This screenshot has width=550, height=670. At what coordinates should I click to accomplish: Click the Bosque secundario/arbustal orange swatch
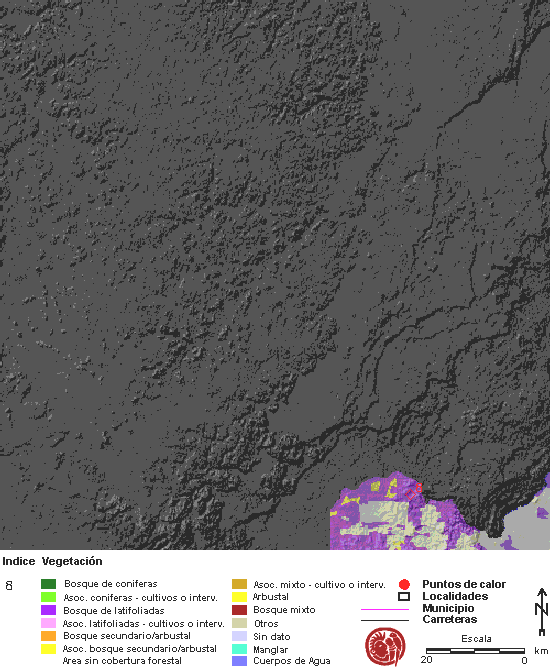[x=48, y=636]
